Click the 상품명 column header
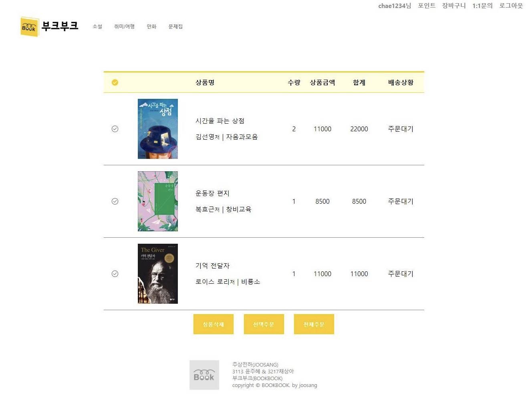This screenshot has height=395, width=532. tap(205, 82)
